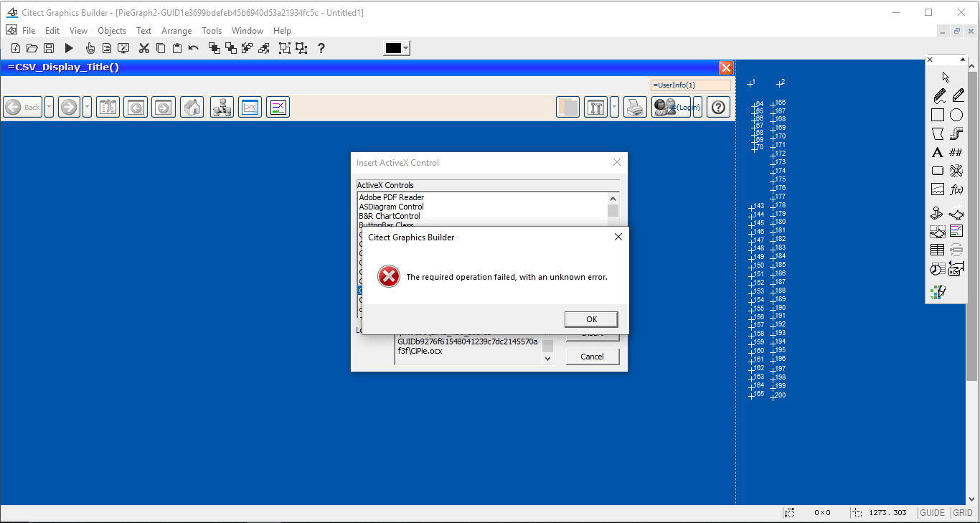
Task: Run the project with the play icon
Action: (x=69, y=48)
